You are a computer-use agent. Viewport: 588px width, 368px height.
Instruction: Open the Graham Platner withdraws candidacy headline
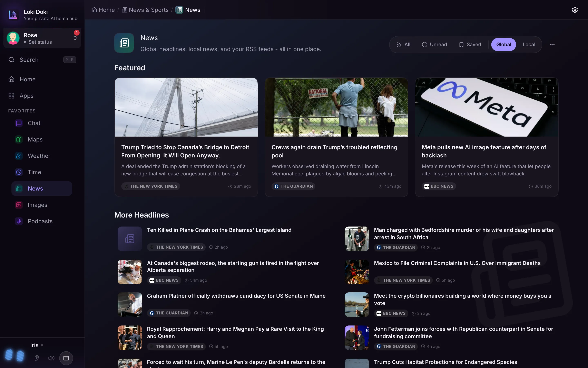(x=236, y=296)
